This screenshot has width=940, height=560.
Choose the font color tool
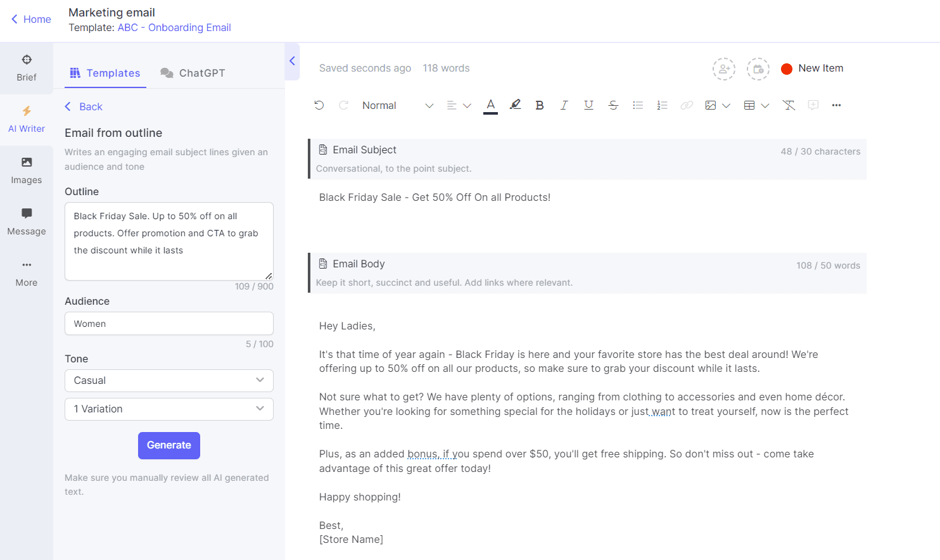[490, 106]
